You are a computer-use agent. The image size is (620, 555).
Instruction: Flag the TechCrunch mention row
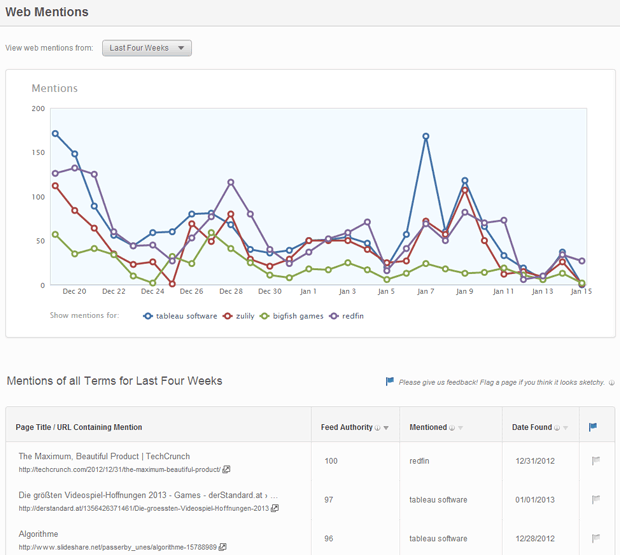click(x=596, y=461)
